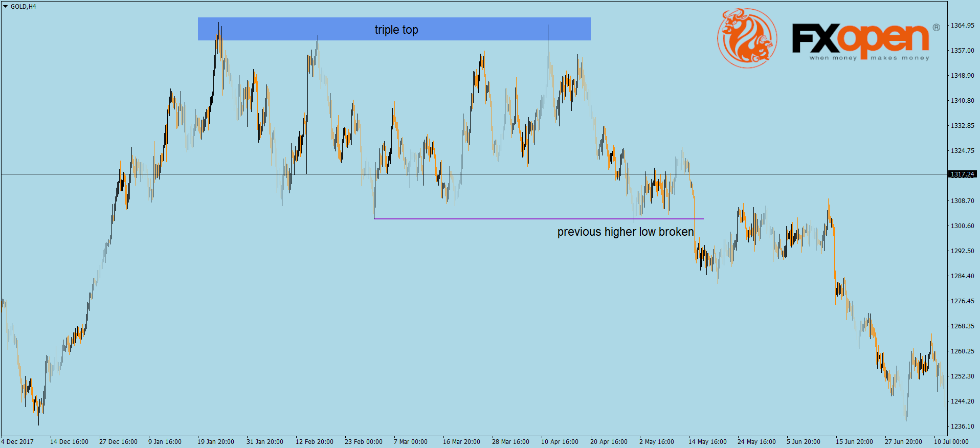The height and width of the screenshot is (448, 980).
Task: Click the FXopen wordmark logo
Action: point(860,39)
